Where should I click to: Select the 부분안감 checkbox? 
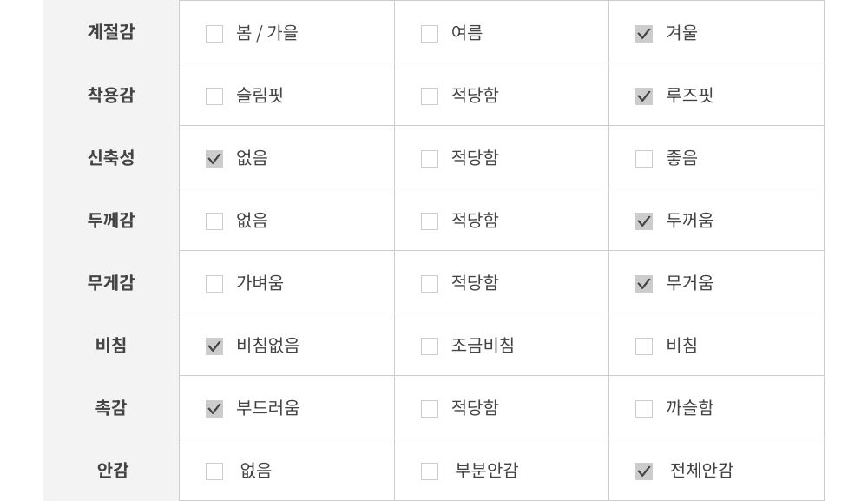coord(430,471)
